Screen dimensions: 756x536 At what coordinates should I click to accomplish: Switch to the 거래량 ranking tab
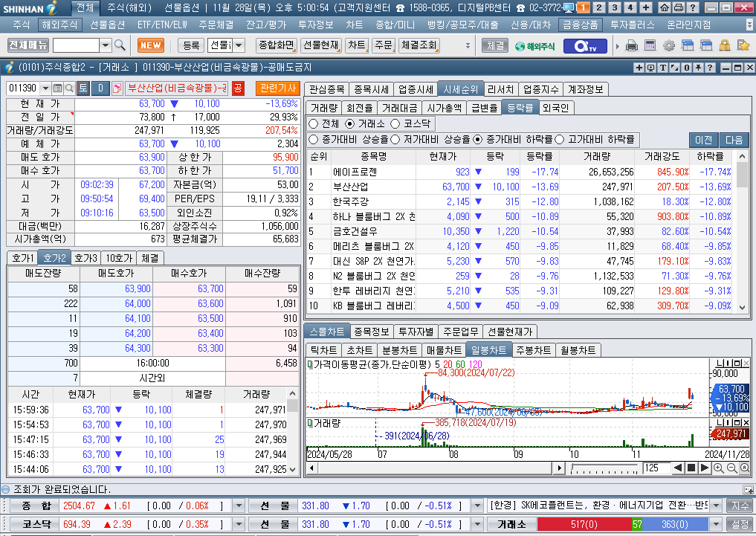324,108
